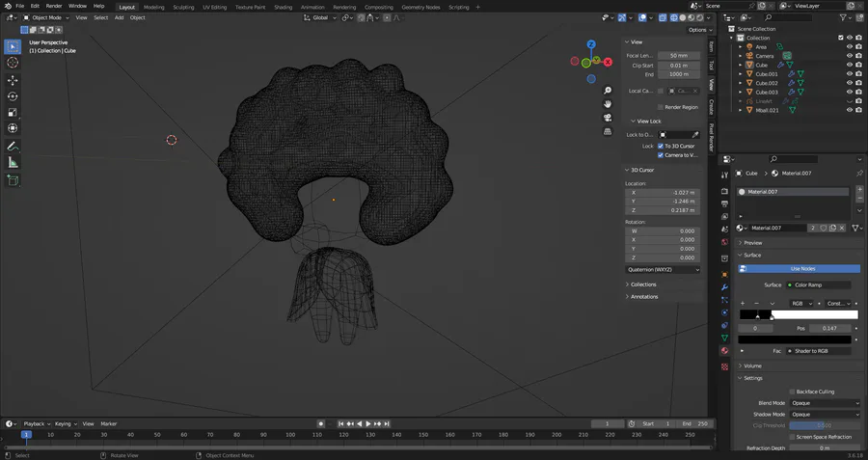Open Material properties tab icon
Viewport: 868px width, 460px height.
(x=724, y=350)
